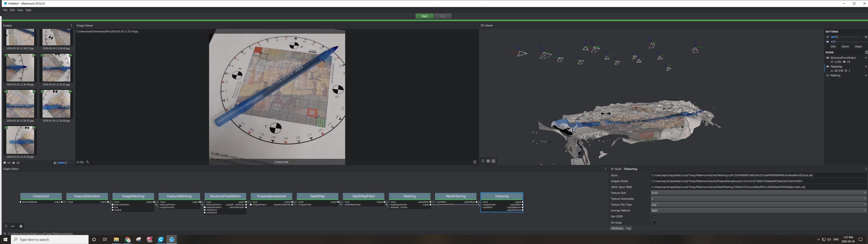Hide StructureFromMotion with its eye icon
Image resolution: width=868 pixels, height=244 pixels.
click(828, 58)
